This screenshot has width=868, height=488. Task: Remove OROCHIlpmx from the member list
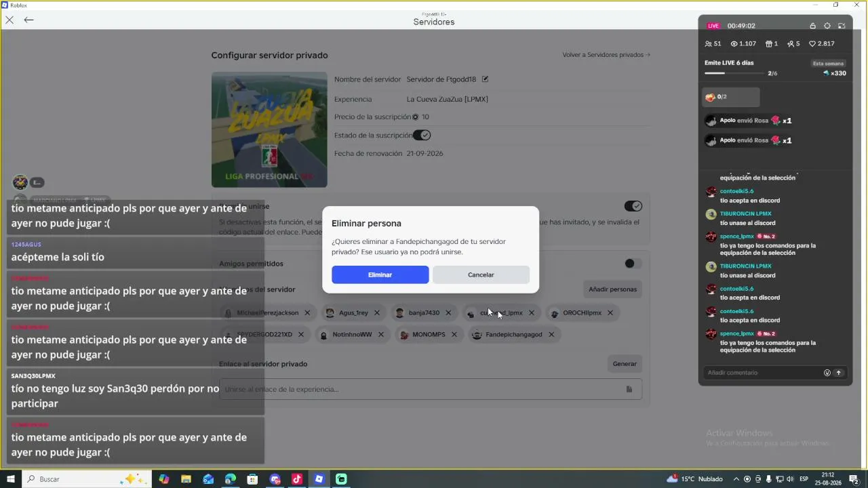(x=610, y=313)
